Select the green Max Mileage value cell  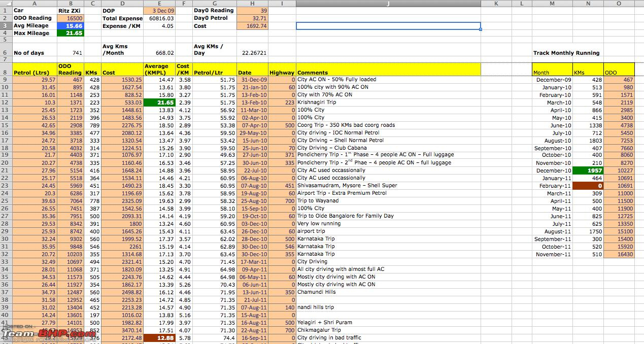(70, 33)
